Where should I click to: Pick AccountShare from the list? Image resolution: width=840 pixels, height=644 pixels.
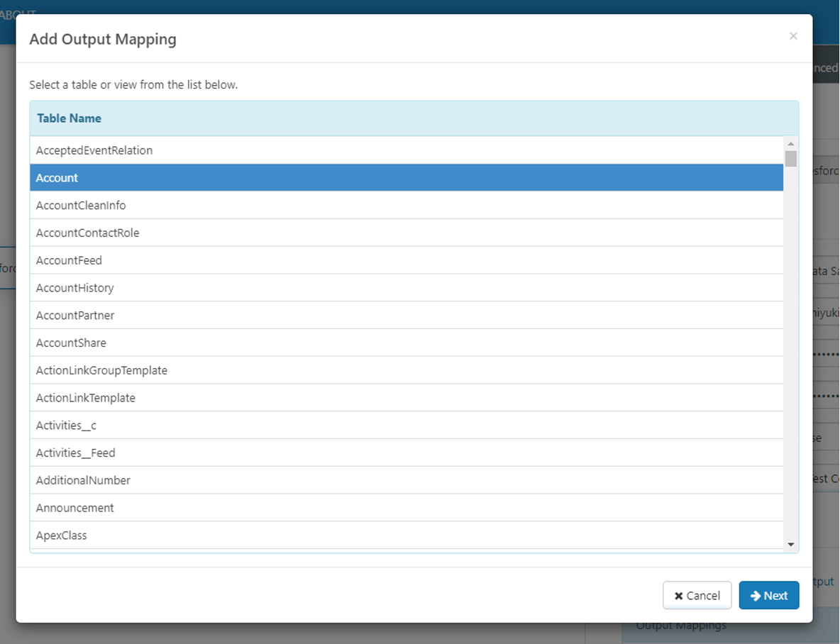[71, 343]
